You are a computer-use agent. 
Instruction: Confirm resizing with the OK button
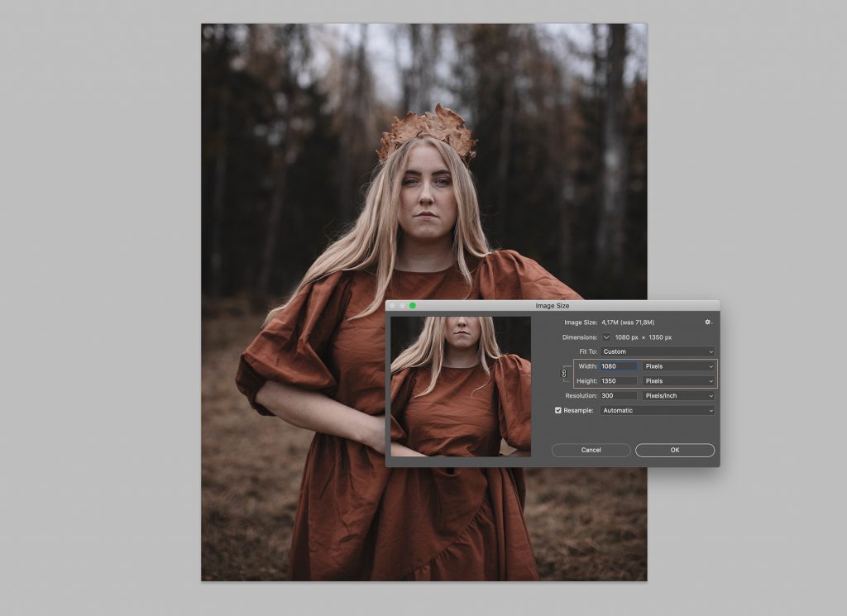[x=675, y=450]
